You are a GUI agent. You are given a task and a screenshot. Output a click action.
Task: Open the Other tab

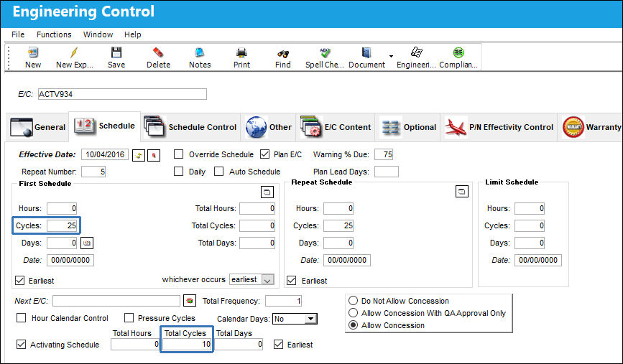click(x=268, y=127)
